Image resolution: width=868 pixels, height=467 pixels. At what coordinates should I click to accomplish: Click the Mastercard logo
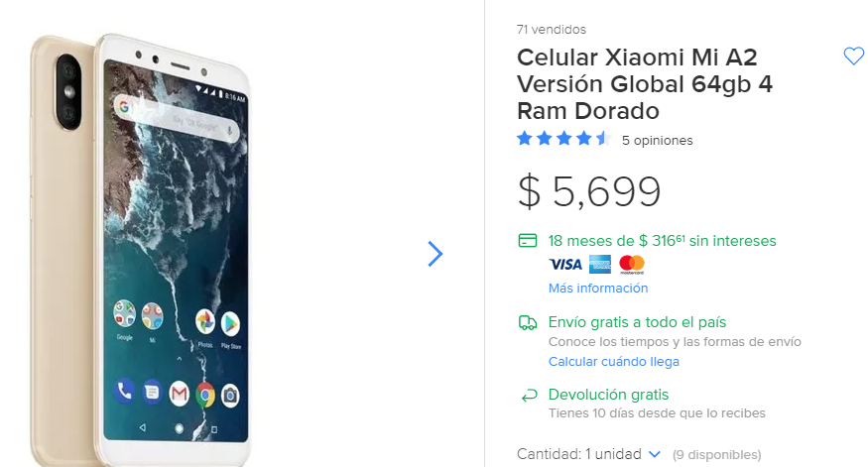pos(632,264)
